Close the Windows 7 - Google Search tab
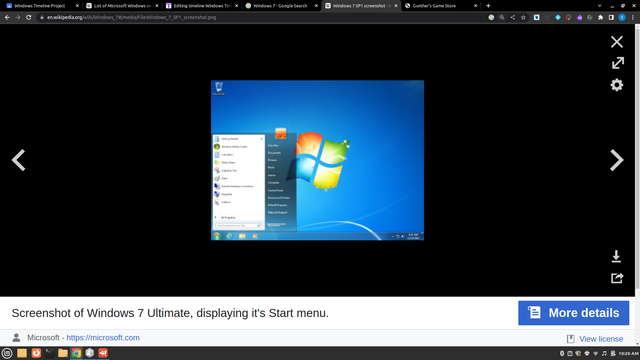This screenshot has width=640, height=360. 316,6
